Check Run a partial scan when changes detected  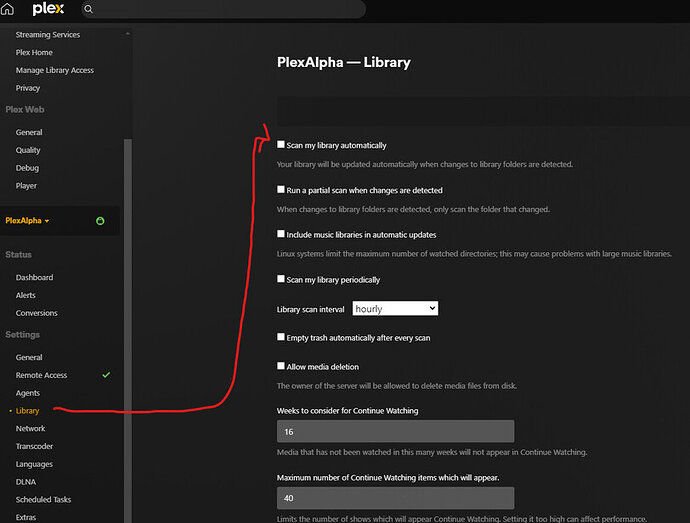click(281, 189)
